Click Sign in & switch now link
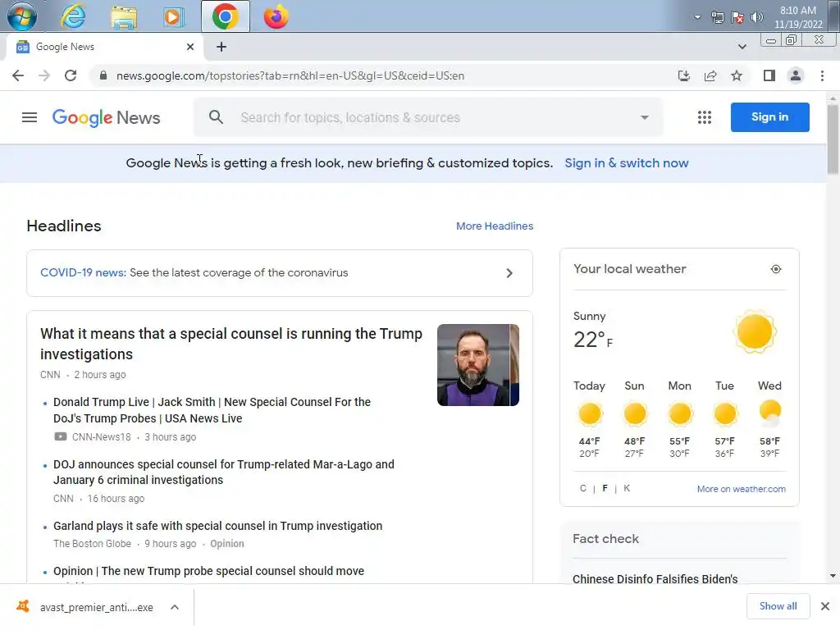Viewport: 840px width, 630px height. (626, 163)
